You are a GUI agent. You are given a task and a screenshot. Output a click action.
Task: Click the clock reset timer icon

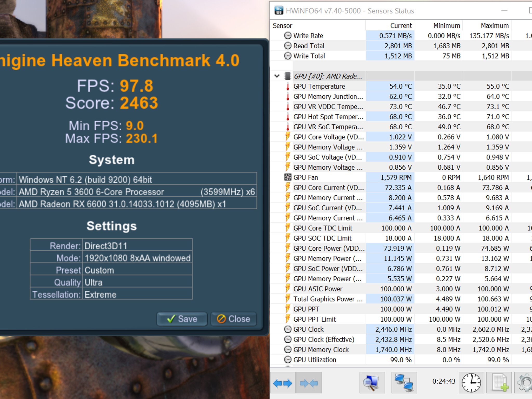pos(471,383)
